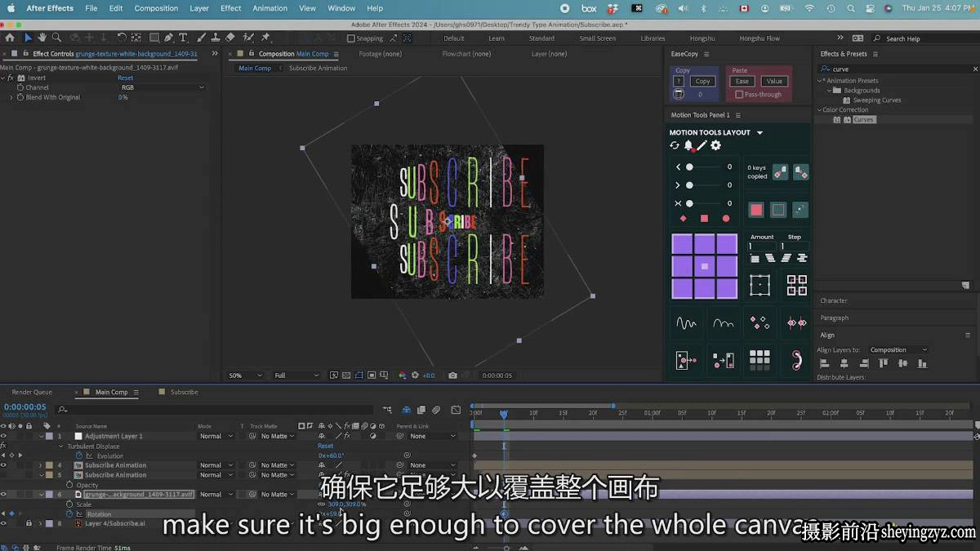Collapse Animation Presets tree in Effects & Presets

pyautogui.click(x=820, y=81)
